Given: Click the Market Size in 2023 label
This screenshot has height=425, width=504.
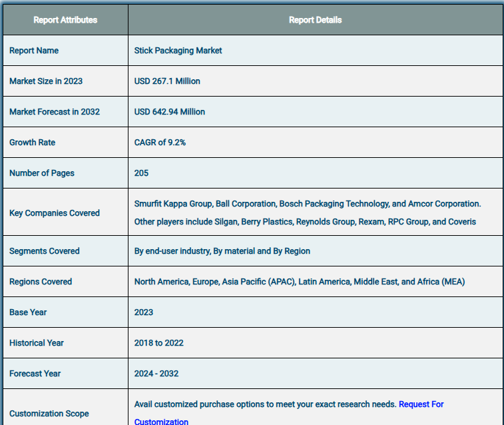Looking at the screenshot, I should tap(46, 81).
